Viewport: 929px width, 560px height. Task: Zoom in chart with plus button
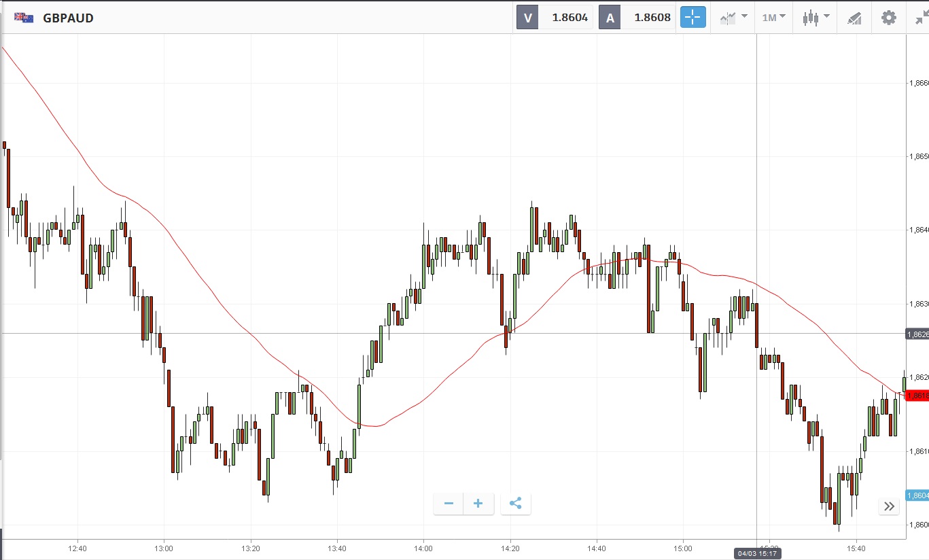pos(478,504)
